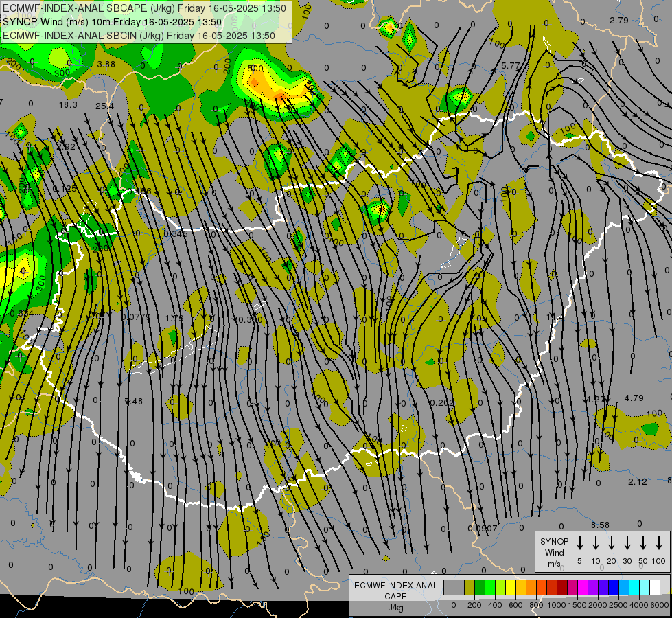The image size is (672, 618).
Task: Click the 18.3 value on the map
Action: coord(68,104)
